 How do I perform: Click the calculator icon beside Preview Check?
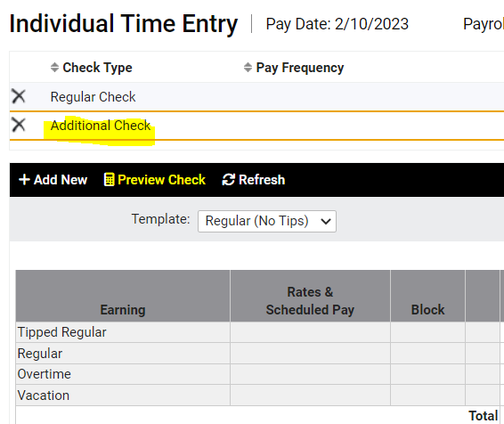[109, 180]
